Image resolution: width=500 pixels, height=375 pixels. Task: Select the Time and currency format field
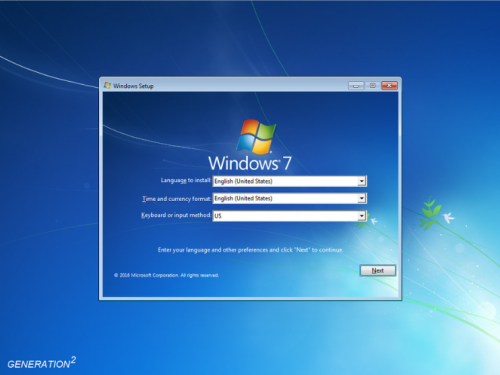(289, 198)
